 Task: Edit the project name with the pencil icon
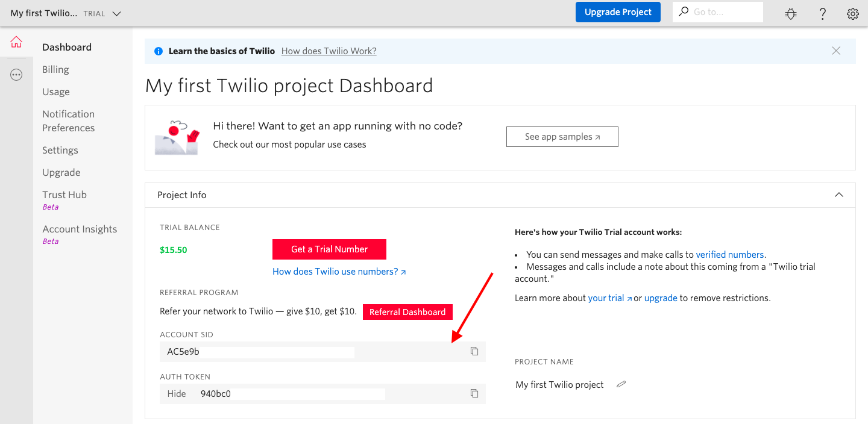621,384
